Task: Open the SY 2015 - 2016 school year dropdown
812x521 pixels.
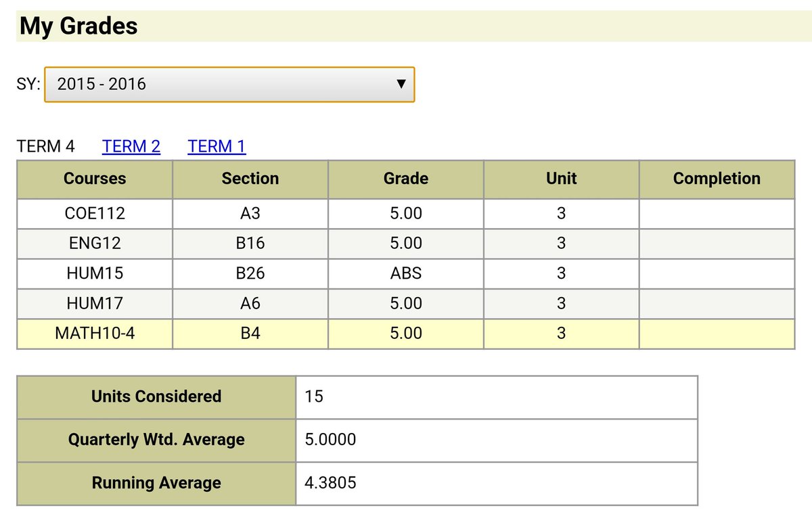Action: (229, 85)
